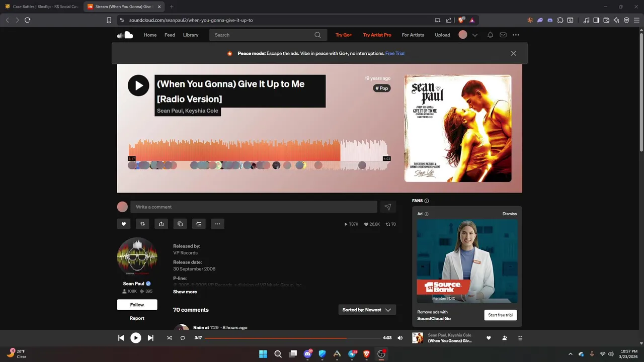Open Sean Paul's profile avatar
644x362 pixels.
click(137, 257)
